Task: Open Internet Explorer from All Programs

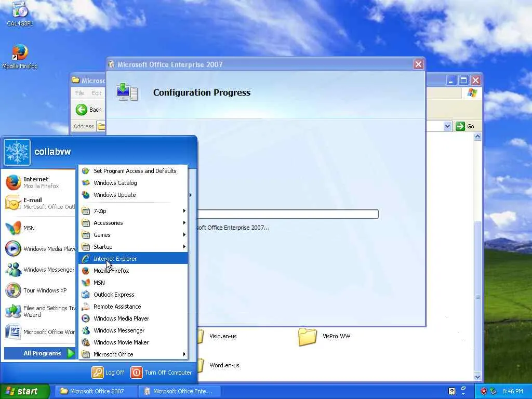Action: (x=133, y=259)
